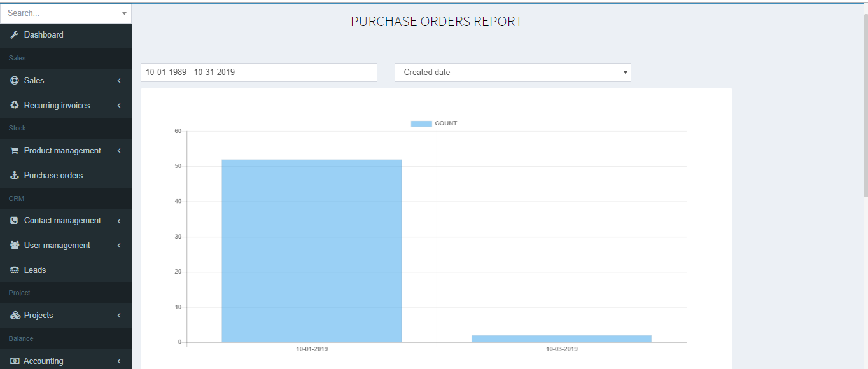The width and height of the screenshot is (868, 369).
Task: Click the User management people icon
Action: coord(15,246)
